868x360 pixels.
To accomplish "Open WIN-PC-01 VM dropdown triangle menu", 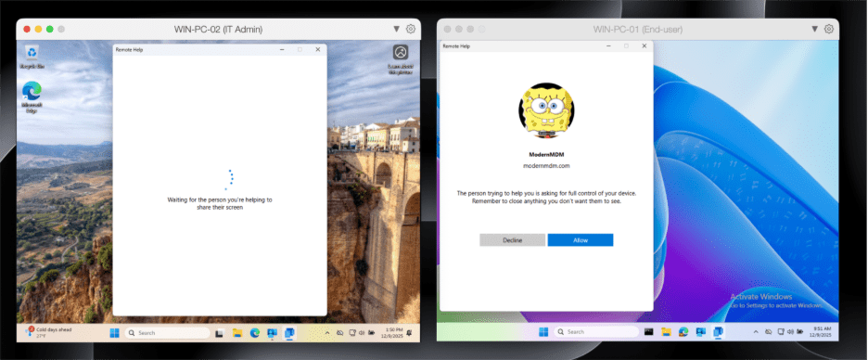I will tap(815, 29).
